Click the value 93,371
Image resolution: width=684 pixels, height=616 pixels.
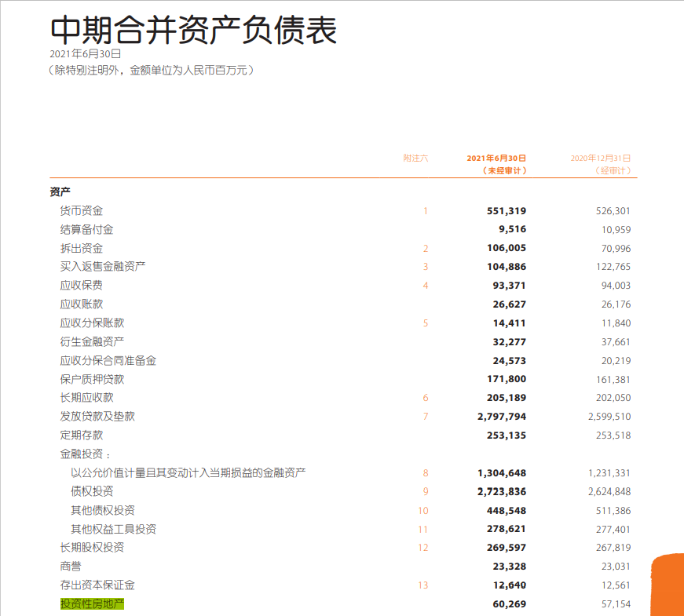(510, 285)
